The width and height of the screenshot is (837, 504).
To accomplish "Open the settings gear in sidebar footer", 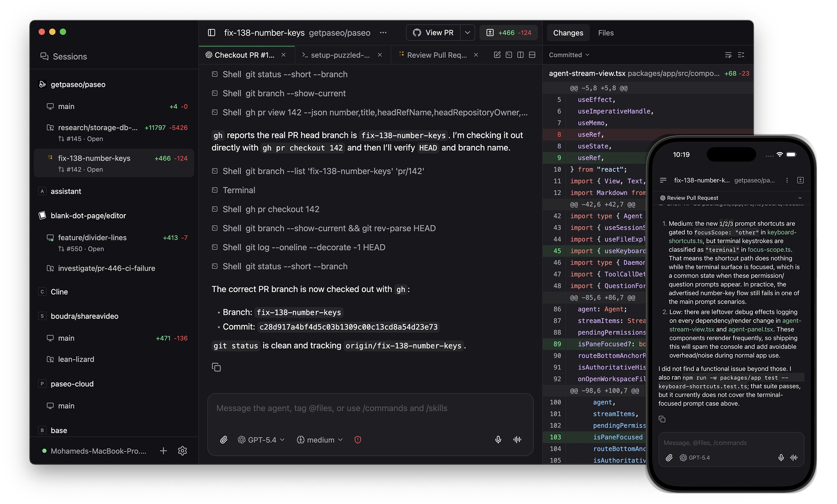I will click(182, 451).
